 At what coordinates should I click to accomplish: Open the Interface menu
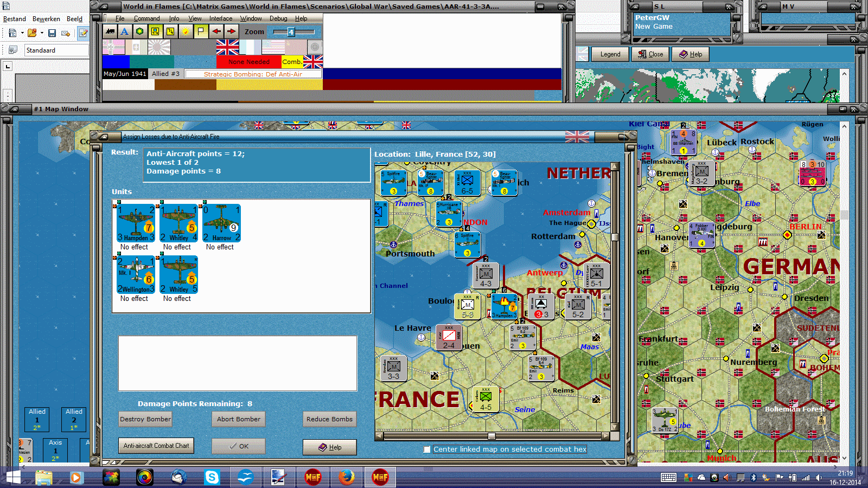tap(221, 18)
